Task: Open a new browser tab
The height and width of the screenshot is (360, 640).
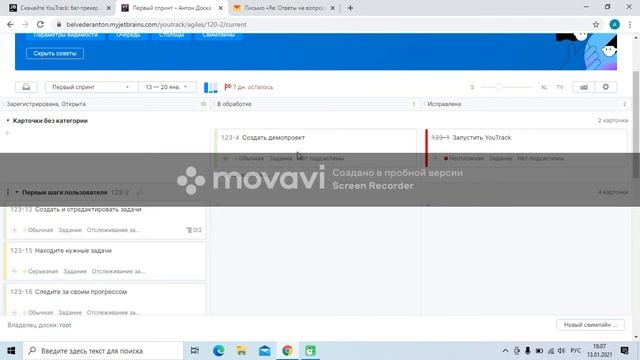Action: click(350, 8)
